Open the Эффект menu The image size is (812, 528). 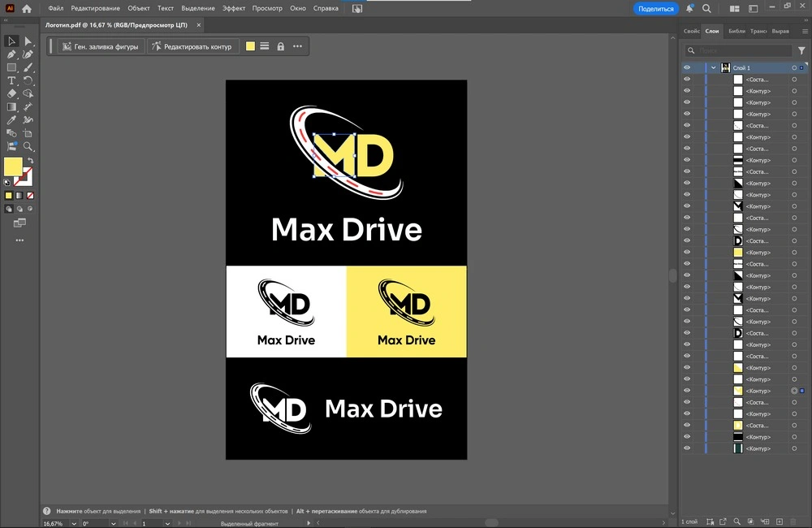coord(234,8)
